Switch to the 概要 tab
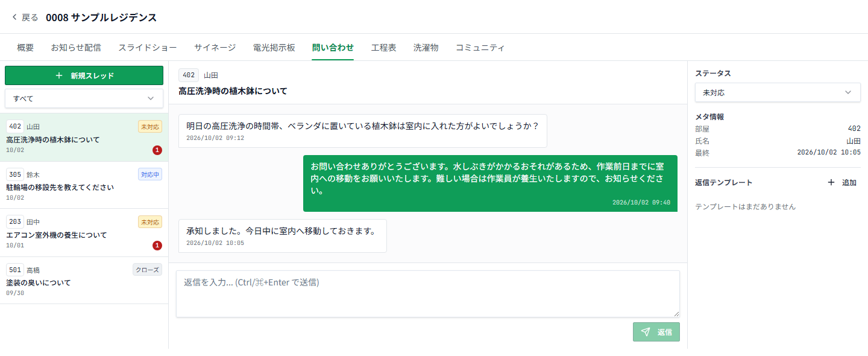868x356 pixels. point(25,48)
